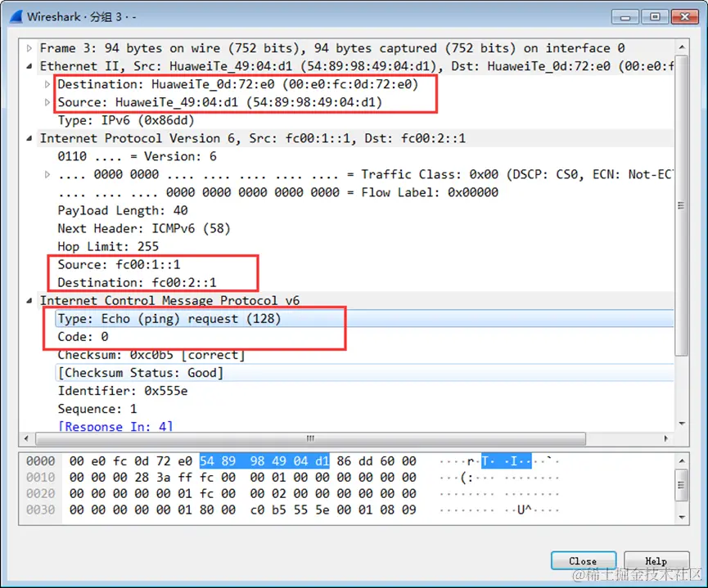Click hex offset 0010
Image resolution: width=708 pixels, height=588 pixels.
(40, 478)
